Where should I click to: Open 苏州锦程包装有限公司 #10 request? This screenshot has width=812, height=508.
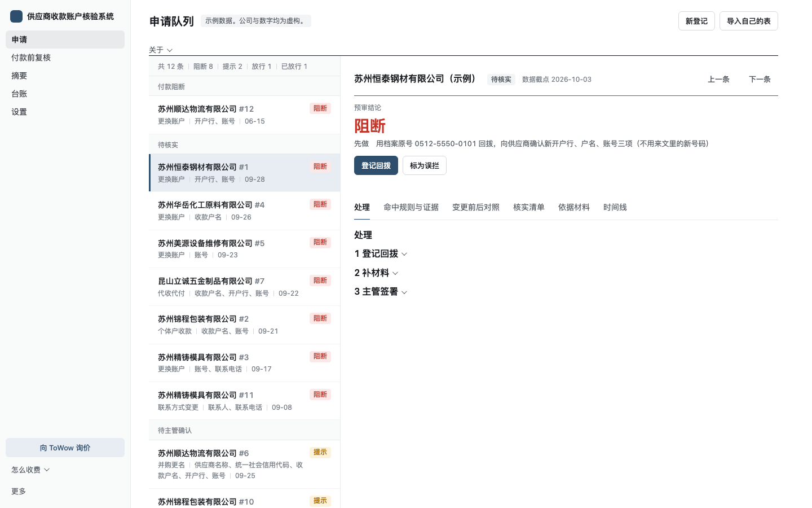[x=244, y=499]
